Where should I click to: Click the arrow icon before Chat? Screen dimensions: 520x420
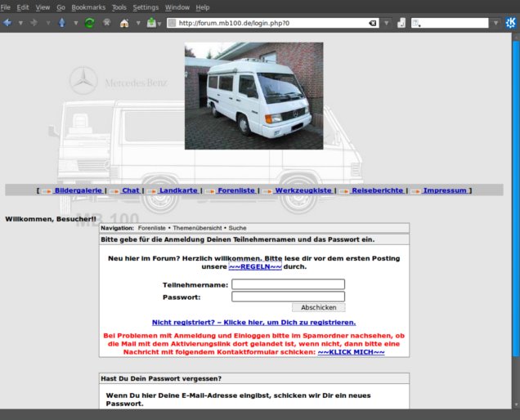pos(114,191)
